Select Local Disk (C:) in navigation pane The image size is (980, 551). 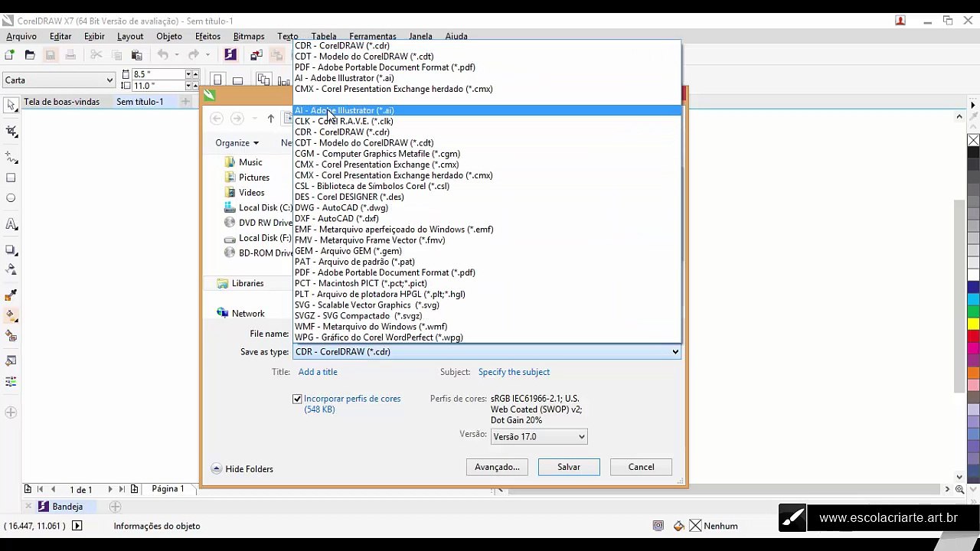(x=258, y=207)
